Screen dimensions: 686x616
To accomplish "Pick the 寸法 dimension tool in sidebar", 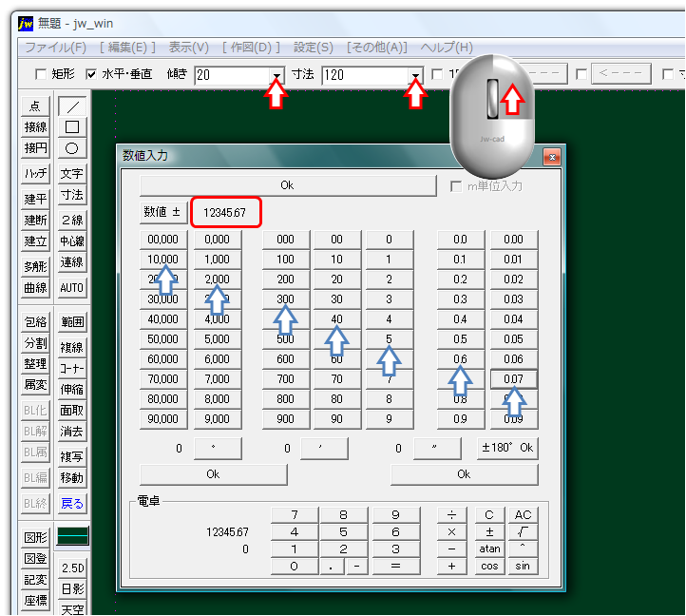I will point(72,195).
